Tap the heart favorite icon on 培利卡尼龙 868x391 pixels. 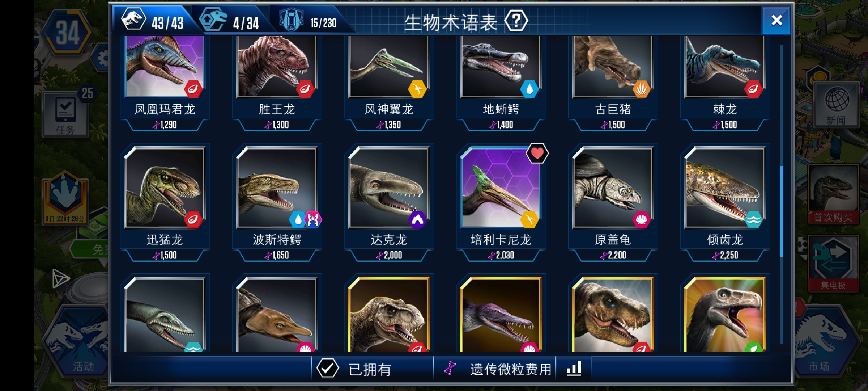coord(537,154)
